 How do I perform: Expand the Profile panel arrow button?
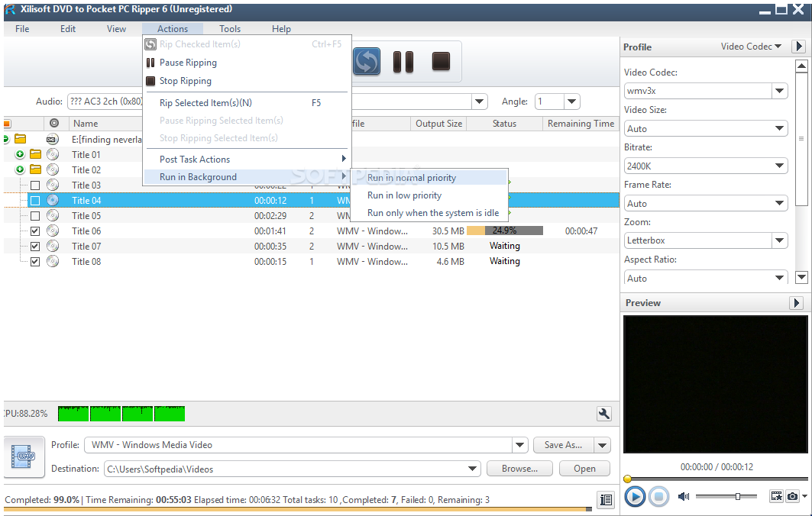798,47
